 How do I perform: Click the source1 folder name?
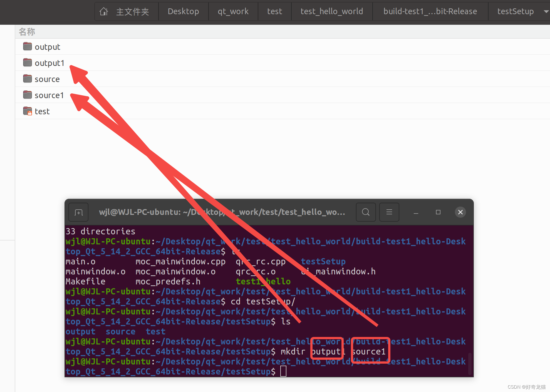click(49, 95)
